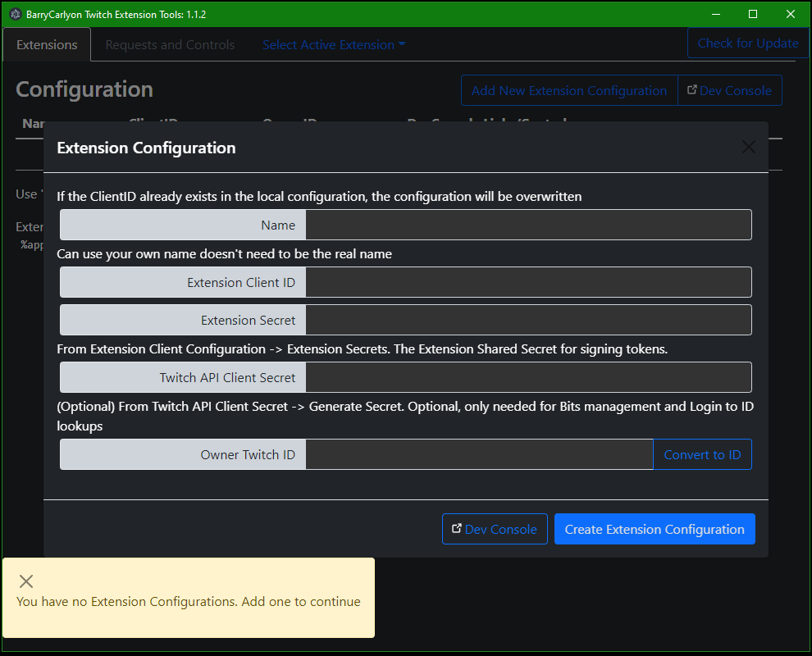The image size is (812, 656).
Task: Maximize the application window
Action: pos(753,14)
